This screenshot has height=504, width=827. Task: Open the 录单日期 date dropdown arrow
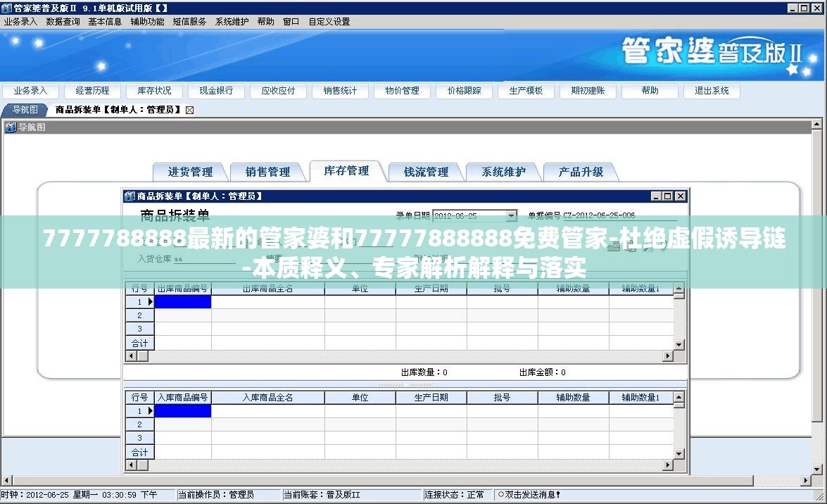[511, 216]
